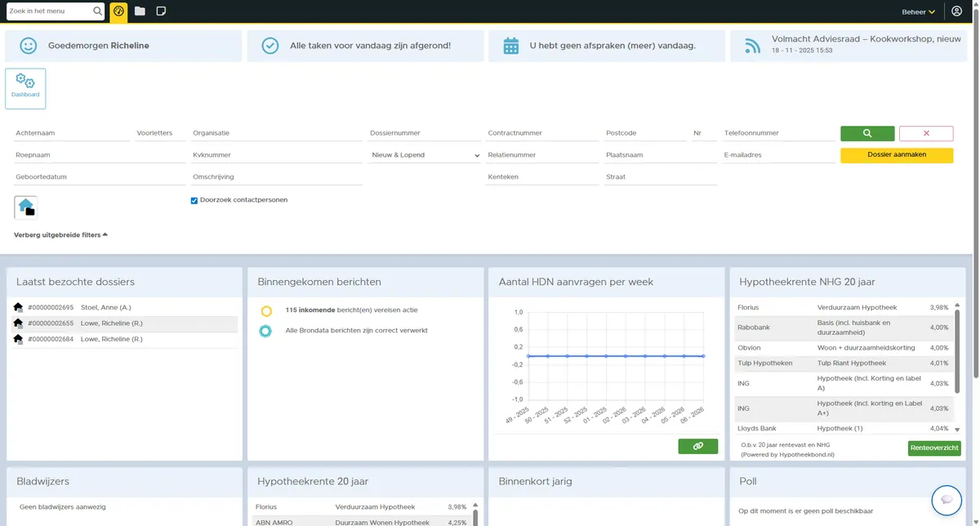Open the notes icon in the top bar

click(x=161, y=11)
